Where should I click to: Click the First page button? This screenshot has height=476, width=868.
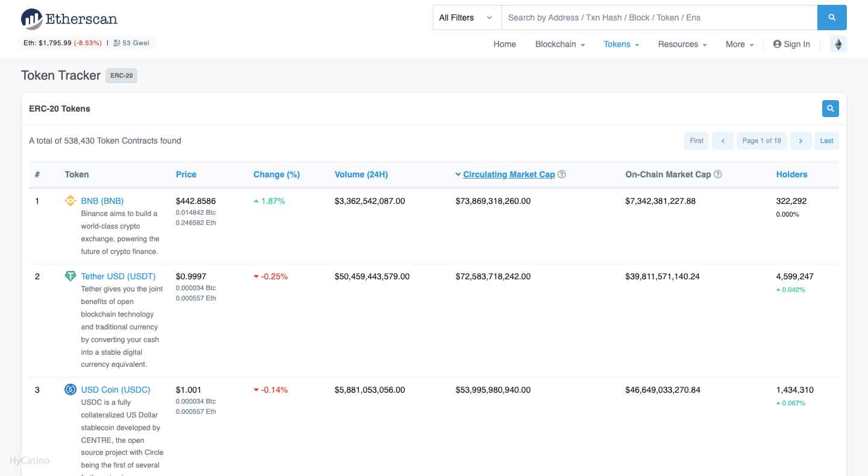696,141
